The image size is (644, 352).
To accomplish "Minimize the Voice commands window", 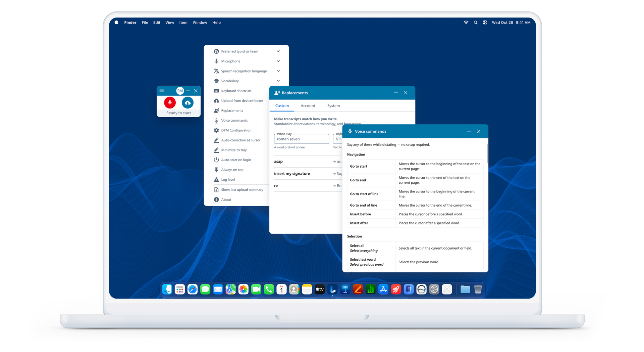I will (x=469, y=131).
